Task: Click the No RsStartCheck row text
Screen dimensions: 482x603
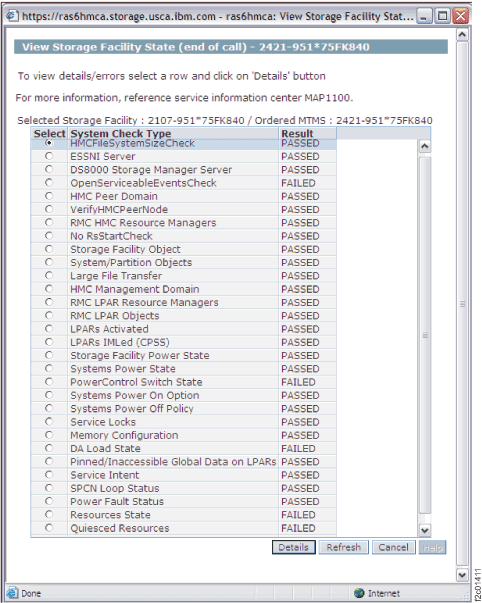Action: pos(111,236)
